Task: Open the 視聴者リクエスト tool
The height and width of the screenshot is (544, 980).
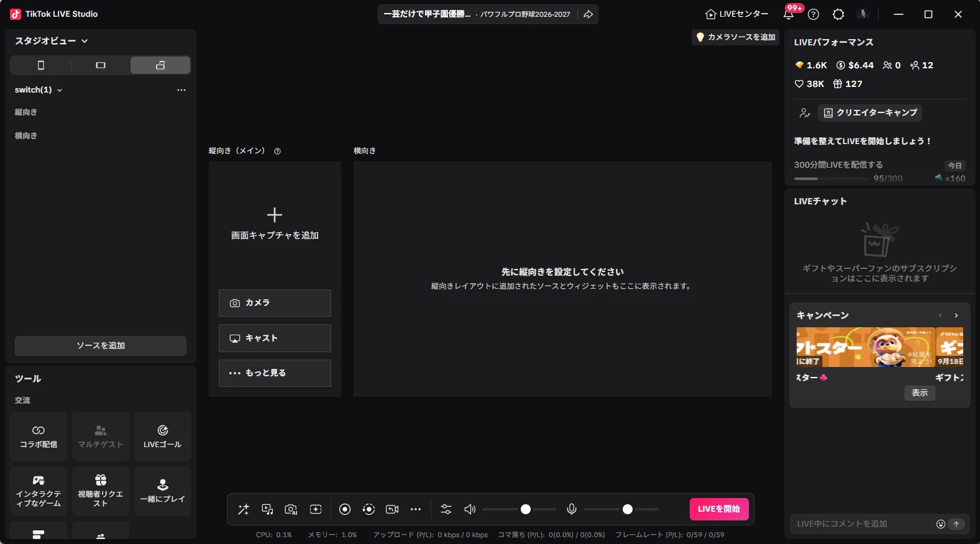Action: point(101,491)
